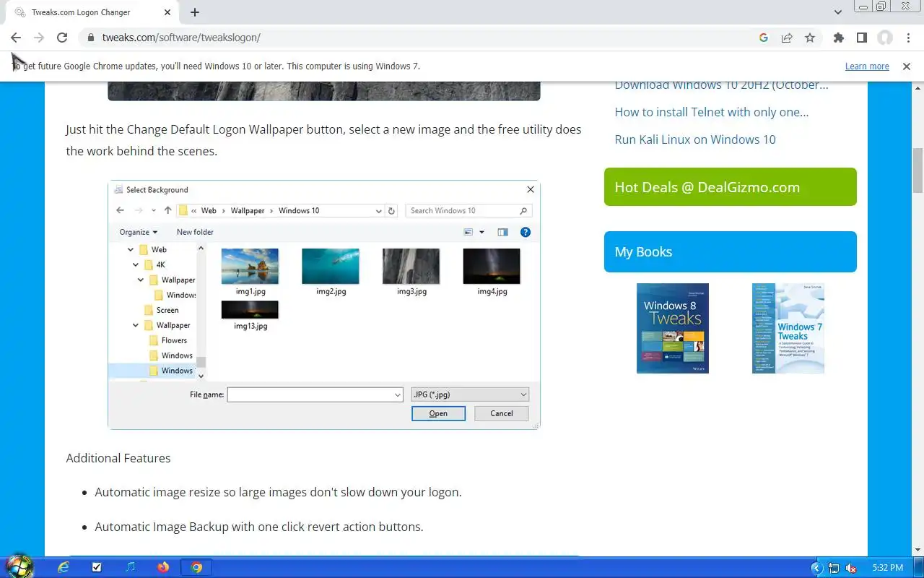This screenshot has width=924, height=578.
Task: Open the Learn more link
Action: [x=867, y=66]
